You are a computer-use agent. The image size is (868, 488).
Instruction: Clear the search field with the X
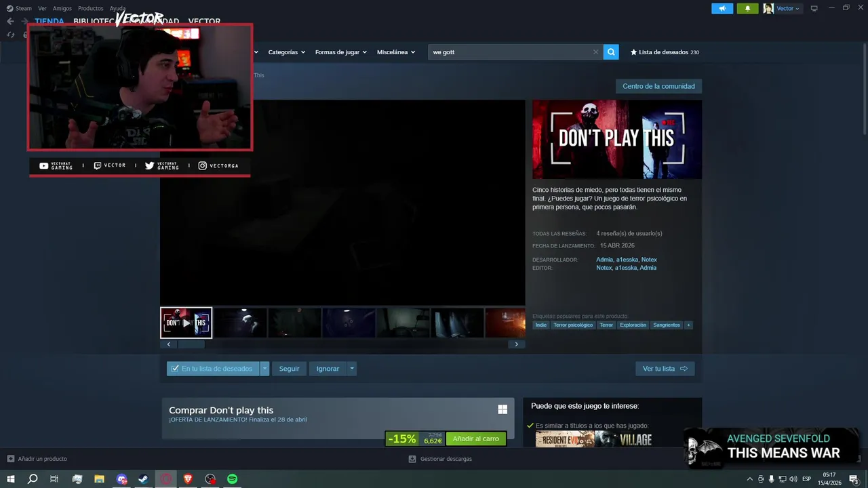(596, 52)
